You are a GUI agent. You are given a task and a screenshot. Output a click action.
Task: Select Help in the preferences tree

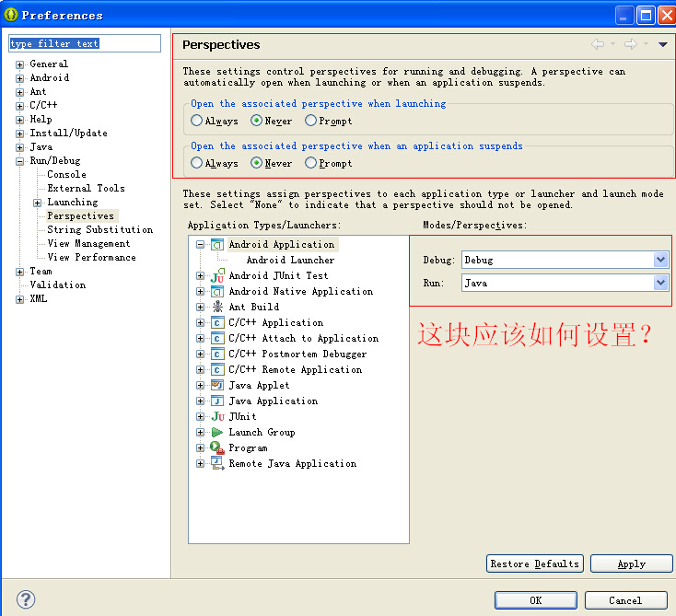point(41,120)
